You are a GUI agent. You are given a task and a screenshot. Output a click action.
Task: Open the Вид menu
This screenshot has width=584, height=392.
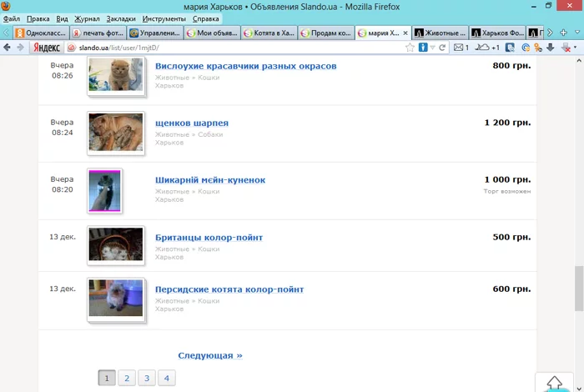pos(62,18)
